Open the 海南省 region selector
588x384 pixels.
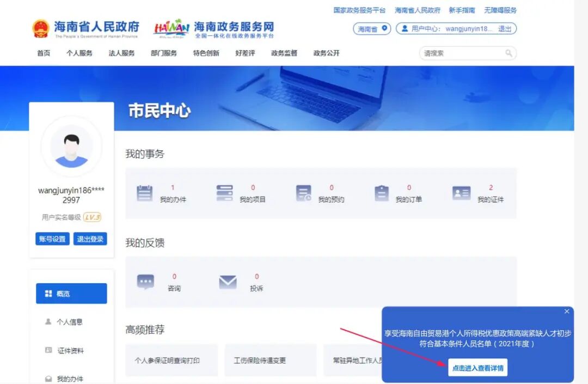370,29
